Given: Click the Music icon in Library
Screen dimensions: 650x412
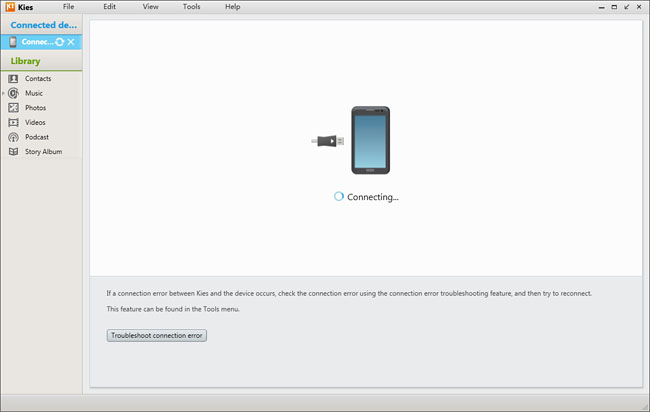Looking at the screenshot, I should click(x=13, y=93).
